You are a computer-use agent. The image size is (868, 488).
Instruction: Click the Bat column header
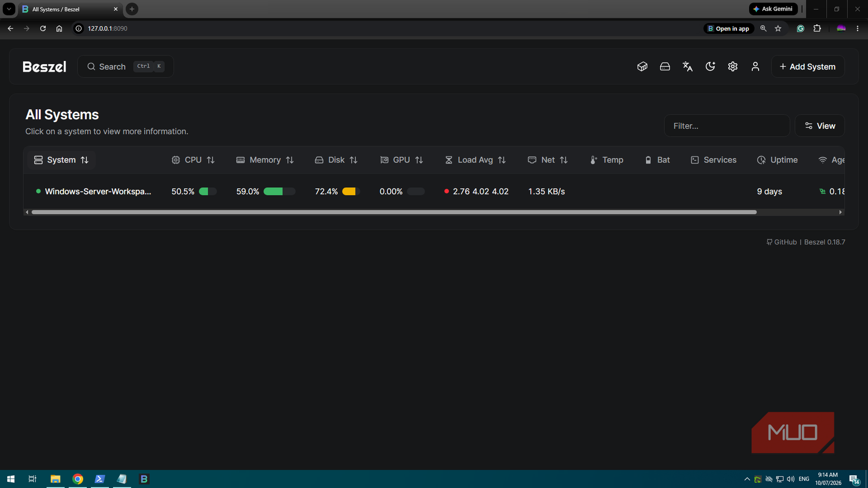click(657, 160)
